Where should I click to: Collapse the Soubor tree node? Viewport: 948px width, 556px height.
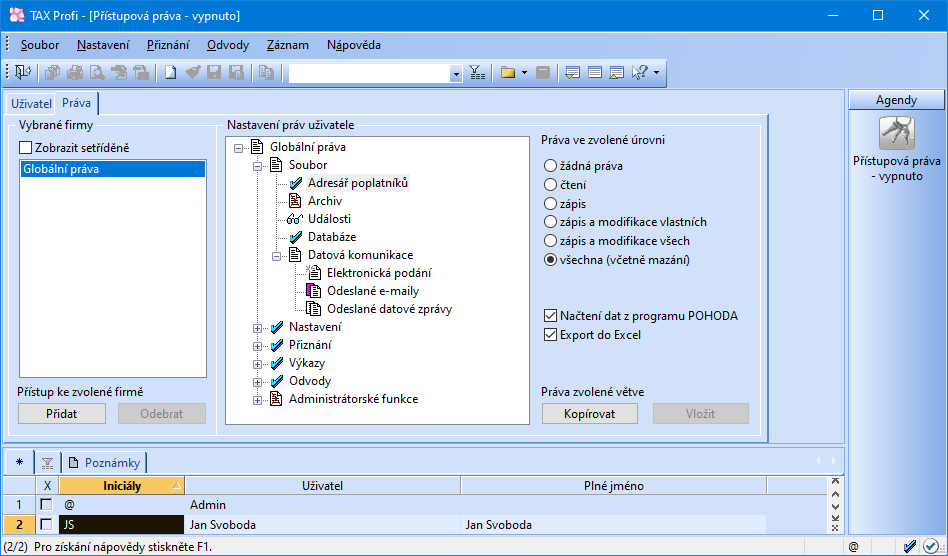tap(258, 166)
